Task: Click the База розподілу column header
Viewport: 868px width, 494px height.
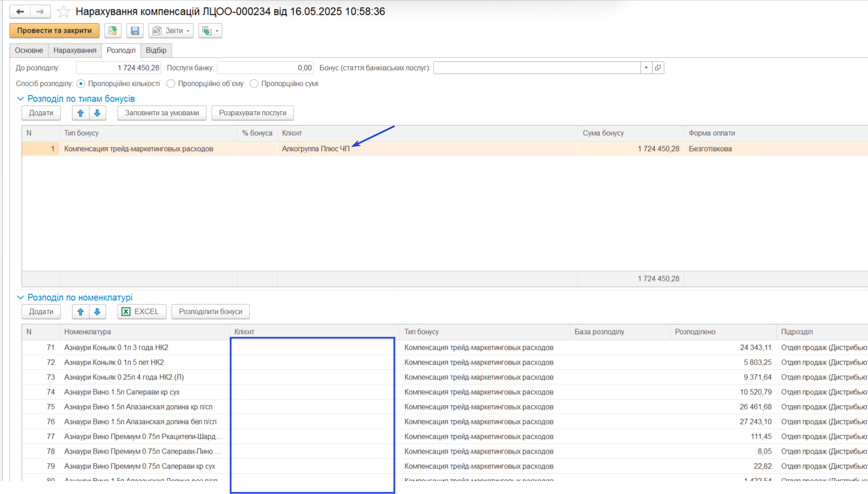Action: pos(620,332)
